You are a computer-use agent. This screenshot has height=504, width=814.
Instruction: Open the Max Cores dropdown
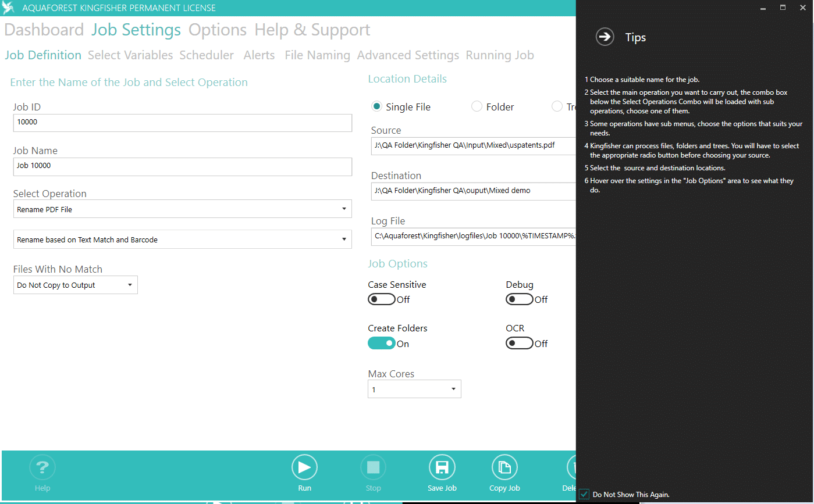(x=414, y=389)
